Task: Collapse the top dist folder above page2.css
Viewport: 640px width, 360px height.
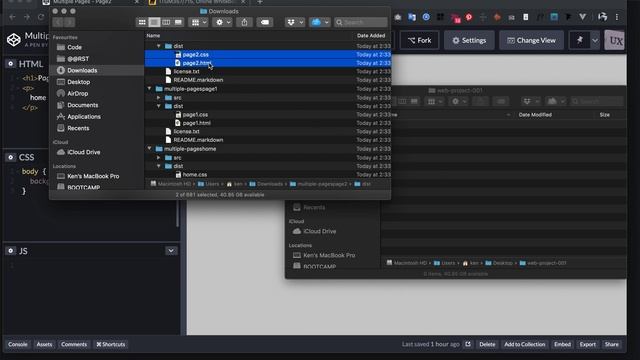Action: (159, 46)
